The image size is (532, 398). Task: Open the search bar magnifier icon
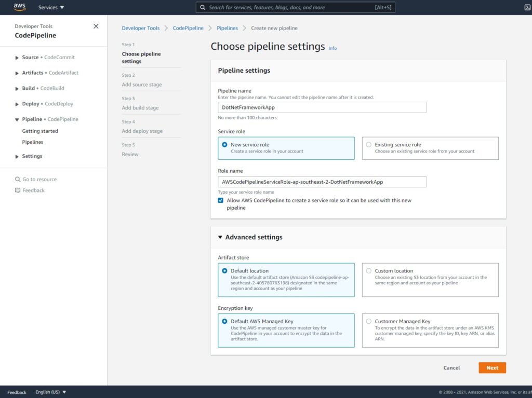point(203,7)
